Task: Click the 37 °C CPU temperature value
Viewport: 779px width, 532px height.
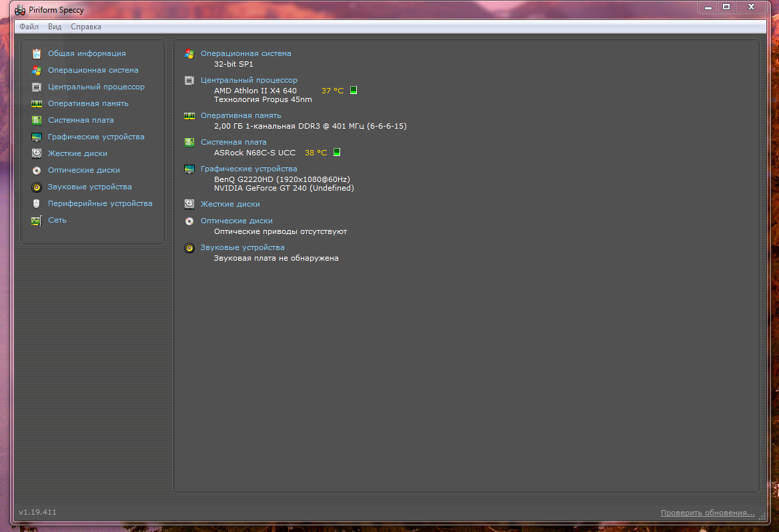Action: coord(332,91)
